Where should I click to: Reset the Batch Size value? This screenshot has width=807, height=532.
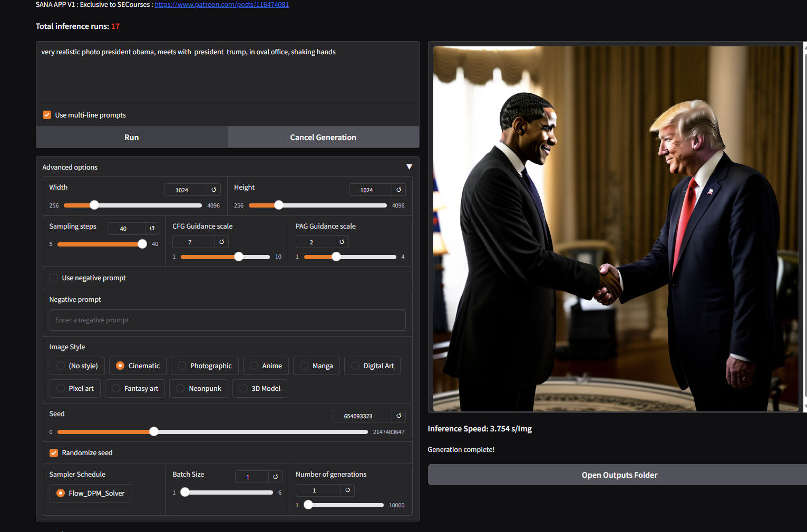(276, 477)
